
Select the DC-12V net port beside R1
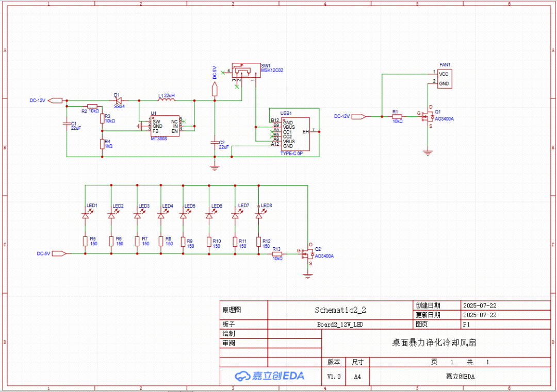point(359,116)
